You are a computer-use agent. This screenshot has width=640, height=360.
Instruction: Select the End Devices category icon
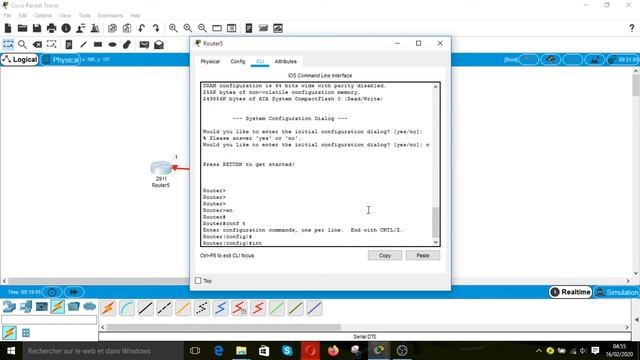[x=25, y=307]
